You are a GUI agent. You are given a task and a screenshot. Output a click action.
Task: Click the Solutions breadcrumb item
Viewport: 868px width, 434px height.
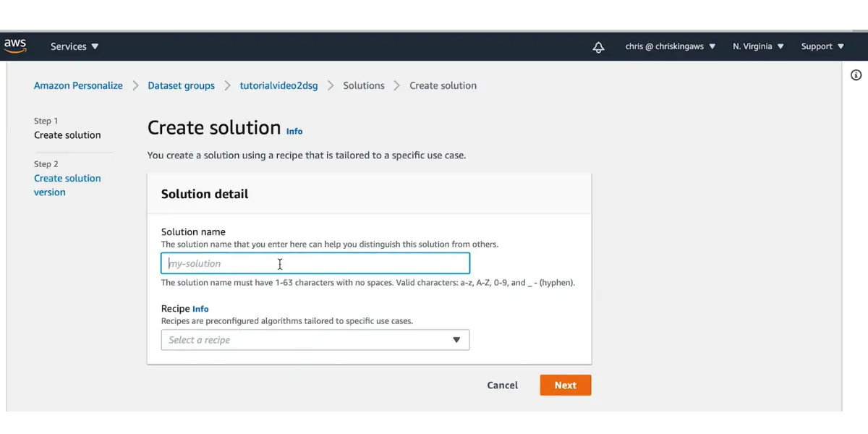[x=364, y=85]
